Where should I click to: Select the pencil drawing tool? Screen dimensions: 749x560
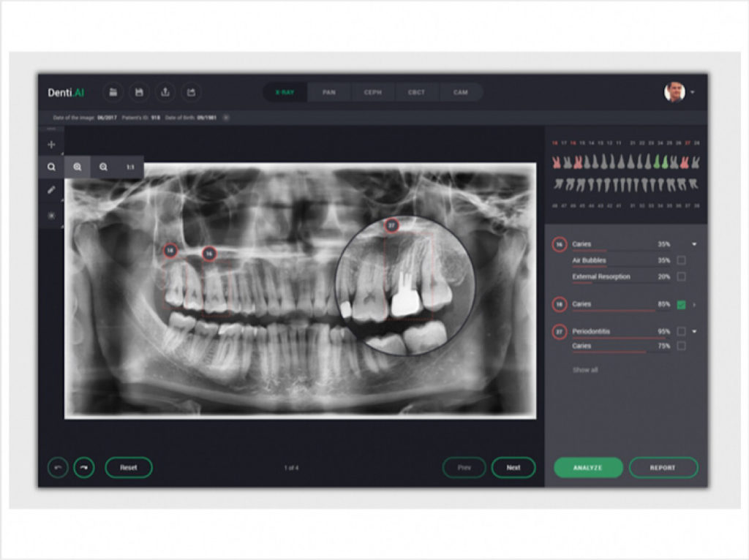[x=51, y=190]
